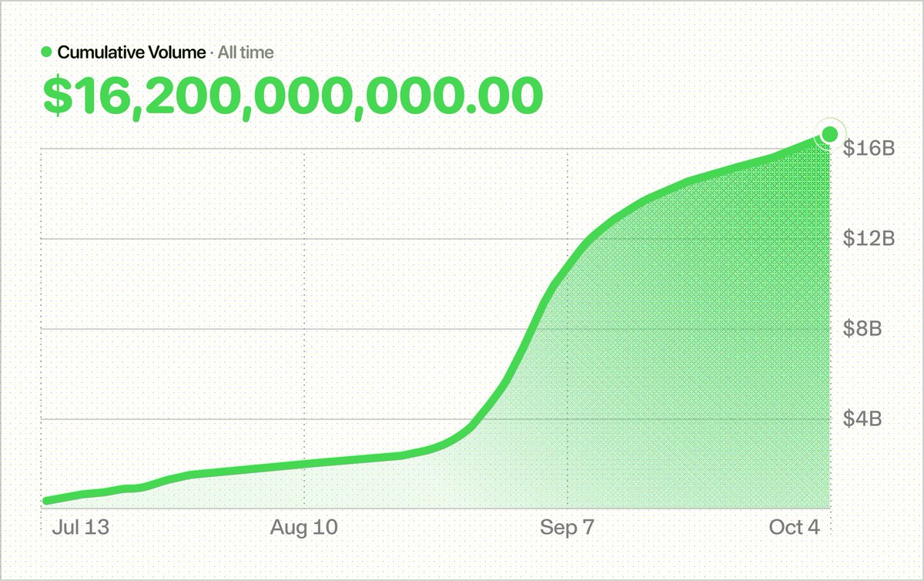Select the Jul 13 date label

81,528
